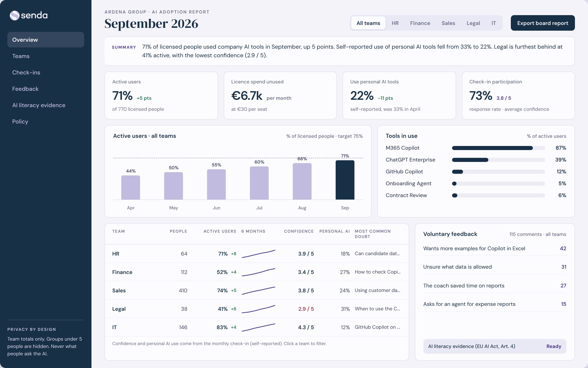Open Policy in the sidebar
588x368 pixels.
click(x=46, y=121)
